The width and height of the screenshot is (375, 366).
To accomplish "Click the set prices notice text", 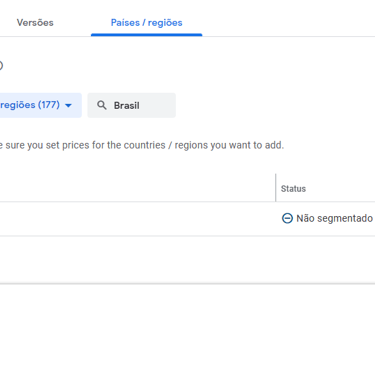I will (142, 145).
